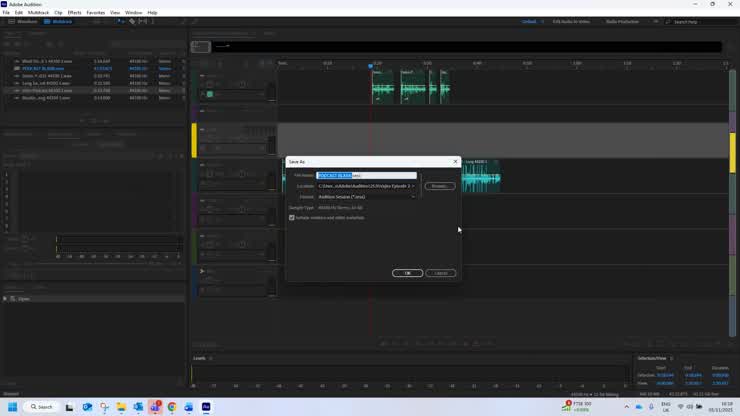
Task: Open the Location path dropdown
Action: [366, 186]
